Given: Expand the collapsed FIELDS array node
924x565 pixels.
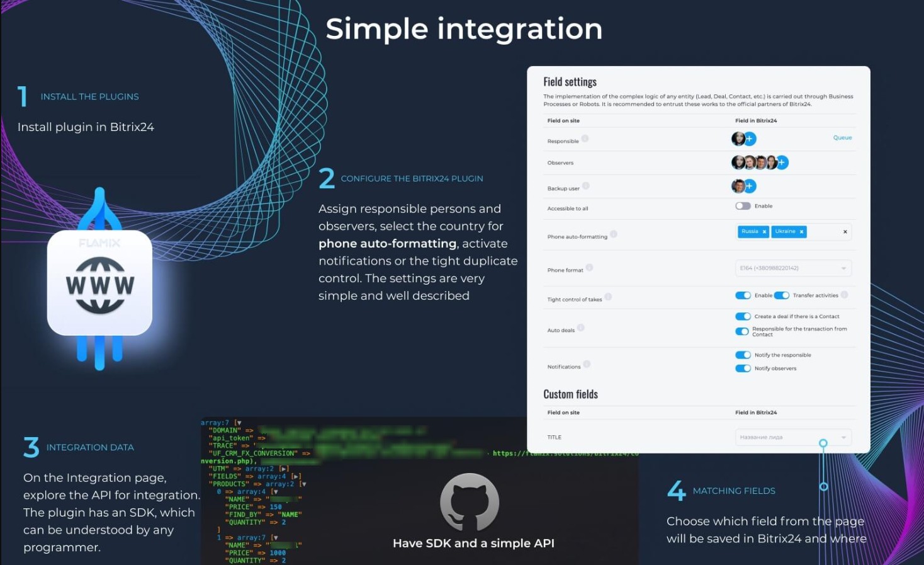Looking at the screenshot, I should (x=296, y=477).
